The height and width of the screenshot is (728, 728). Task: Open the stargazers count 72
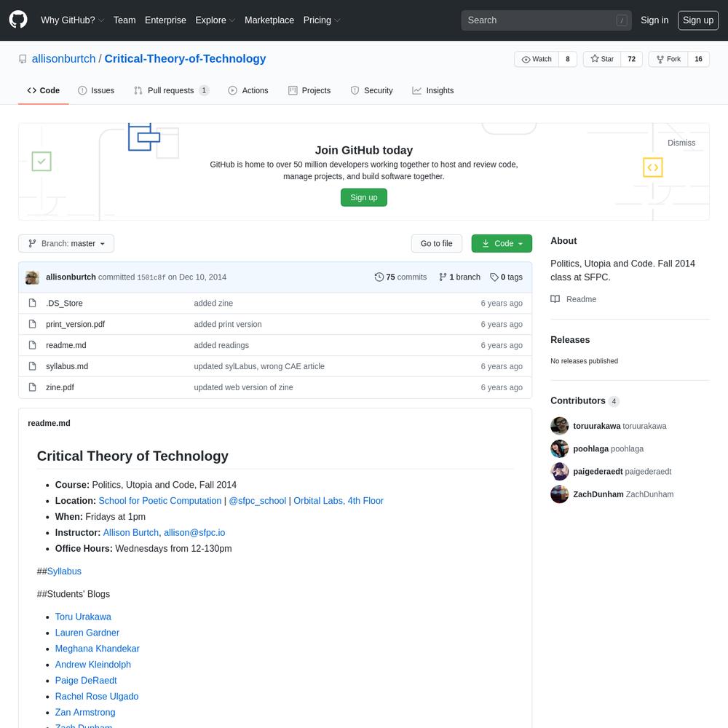[631, 59]
